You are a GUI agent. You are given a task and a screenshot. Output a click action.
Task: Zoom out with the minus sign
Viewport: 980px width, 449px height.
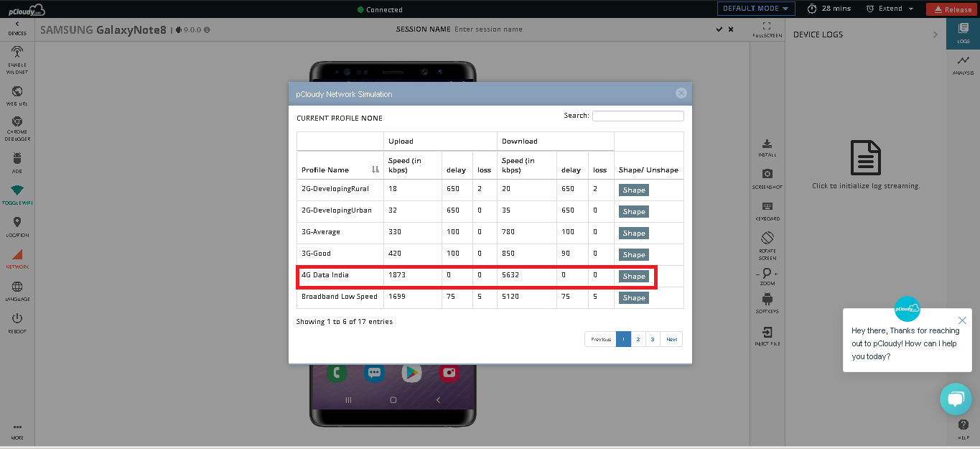pos(758,274)
